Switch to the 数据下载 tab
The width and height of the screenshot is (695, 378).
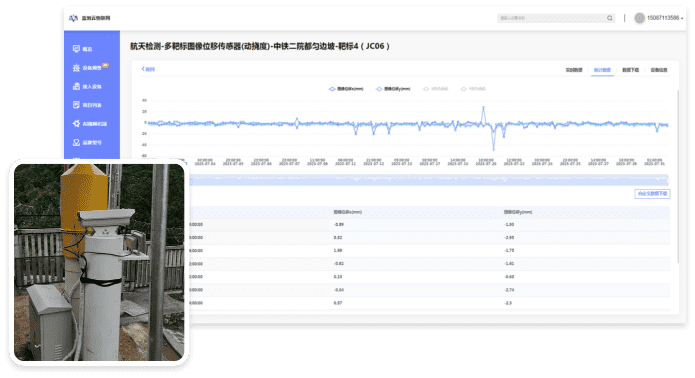click(x=630, y=70)
